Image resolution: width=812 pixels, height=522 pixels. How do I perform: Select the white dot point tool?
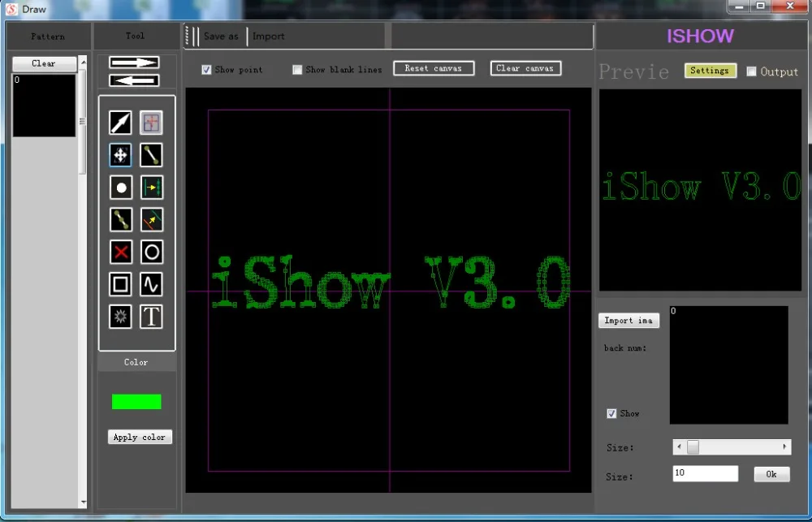point(120,188)
